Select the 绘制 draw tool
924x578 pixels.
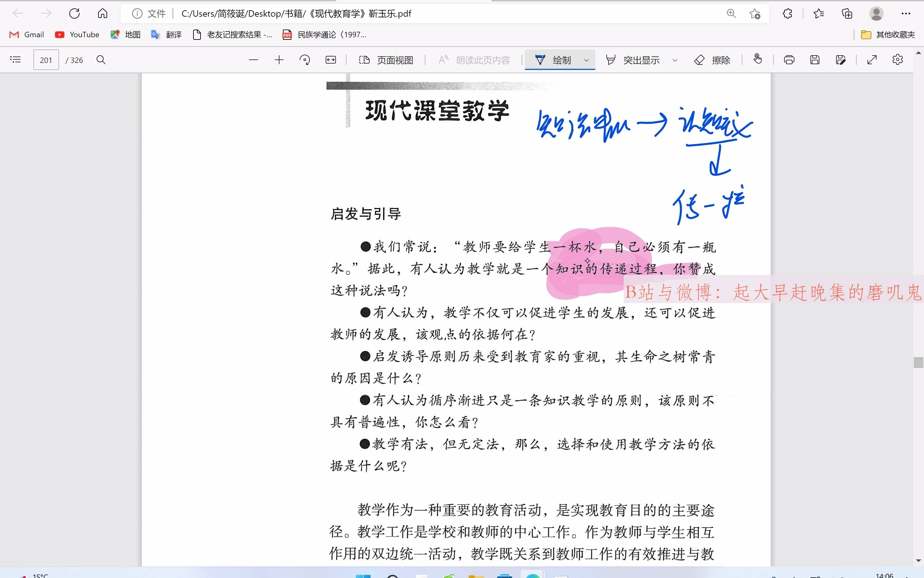coord(553,60)
